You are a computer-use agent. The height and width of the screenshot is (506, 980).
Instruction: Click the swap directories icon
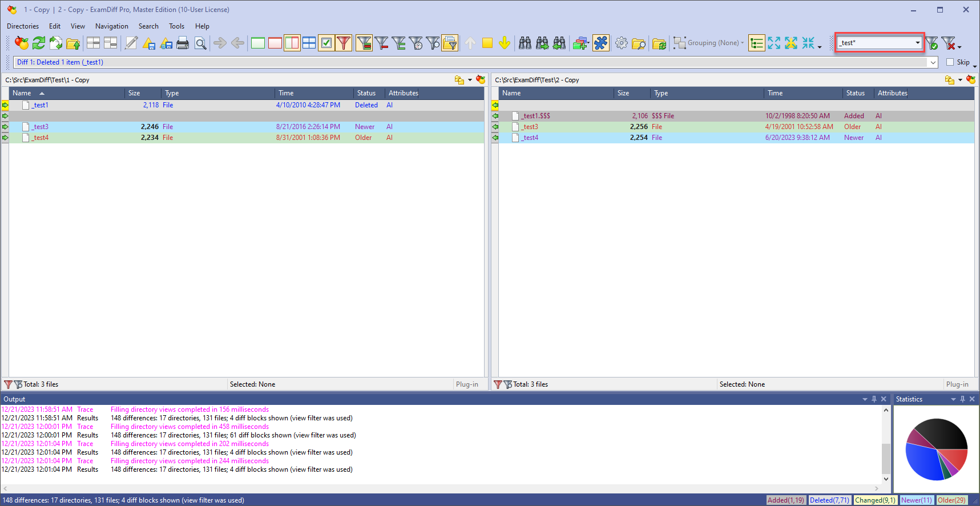point(56,43)
